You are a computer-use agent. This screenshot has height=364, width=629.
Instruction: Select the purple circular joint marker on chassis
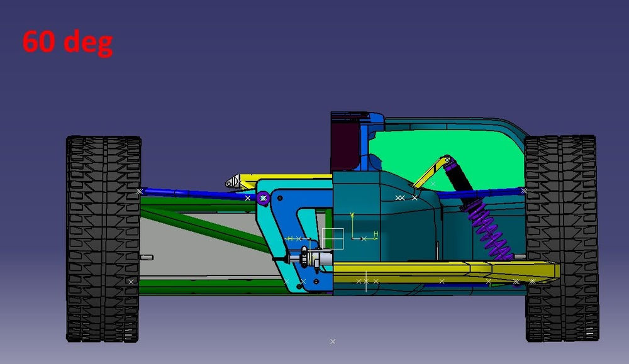coord(262,197)
